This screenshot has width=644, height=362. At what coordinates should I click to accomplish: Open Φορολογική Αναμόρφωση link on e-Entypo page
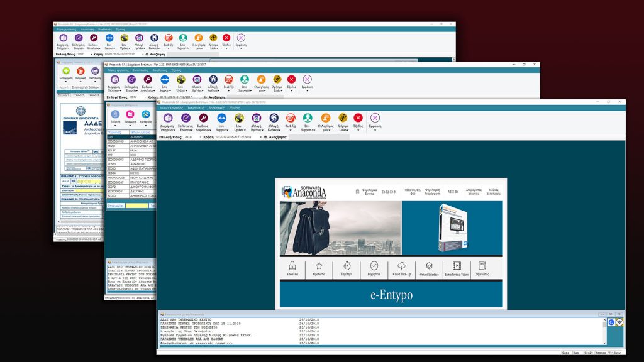433,192
